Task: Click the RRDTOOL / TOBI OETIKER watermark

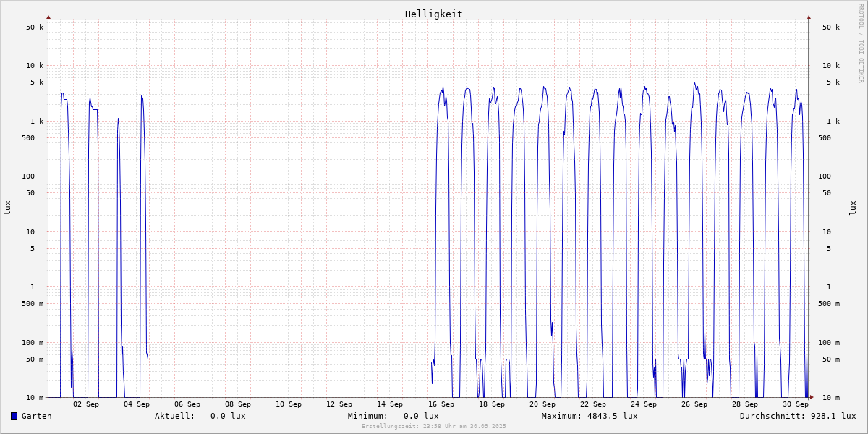Action: click(861, 43)
